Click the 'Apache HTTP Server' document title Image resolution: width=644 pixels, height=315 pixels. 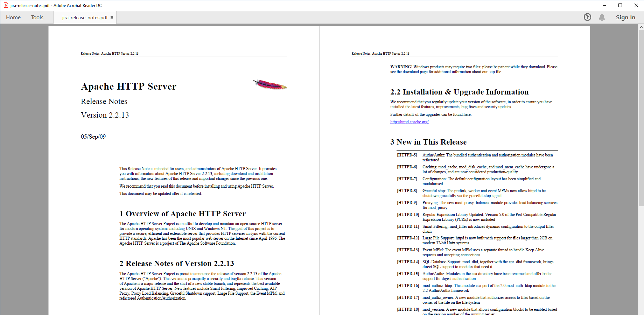[x=128, y=86]
